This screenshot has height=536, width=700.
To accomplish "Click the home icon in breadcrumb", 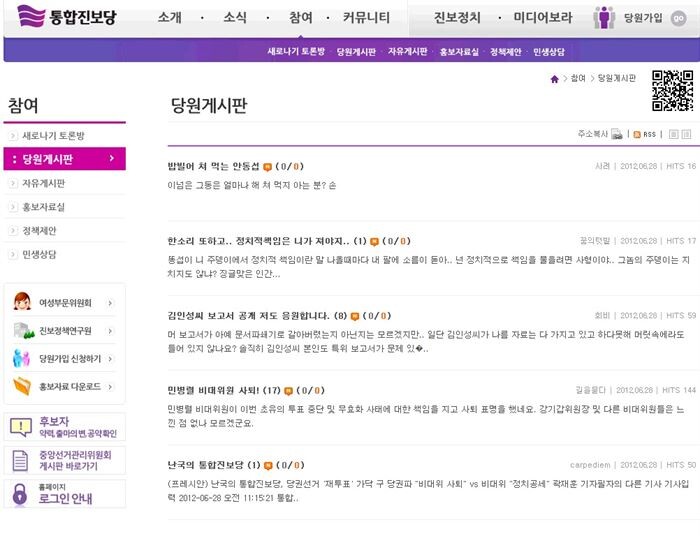I will coord(554,79).
